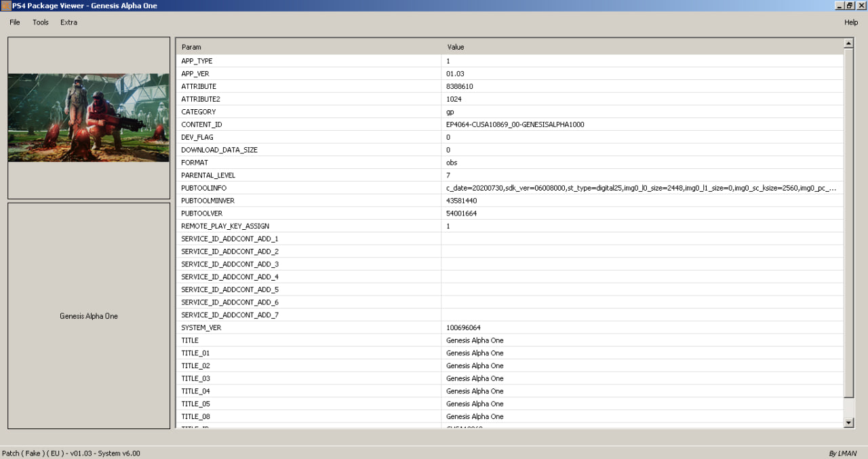Select the PUBTOOLVER parameter
This screenshot has height=459, width=868.
point(201,214)
